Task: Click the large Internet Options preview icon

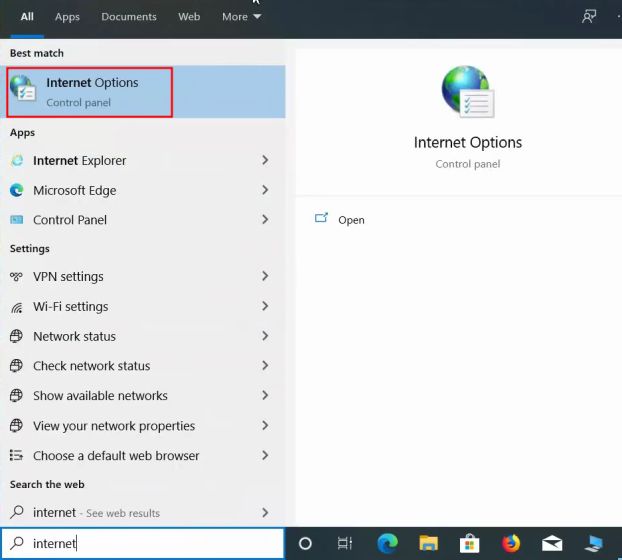Action: 468,92
